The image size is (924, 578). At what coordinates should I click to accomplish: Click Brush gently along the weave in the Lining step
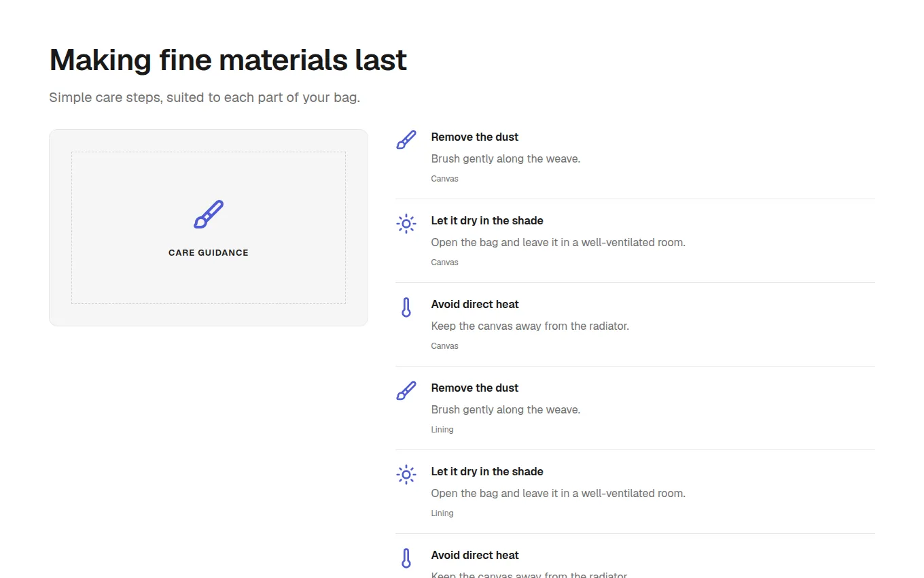[506, 409]
